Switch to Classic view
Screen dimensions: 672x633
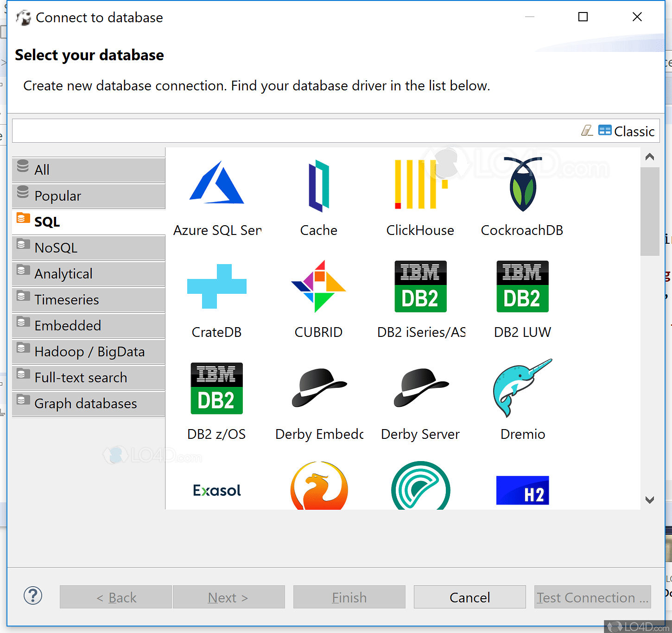627,131
